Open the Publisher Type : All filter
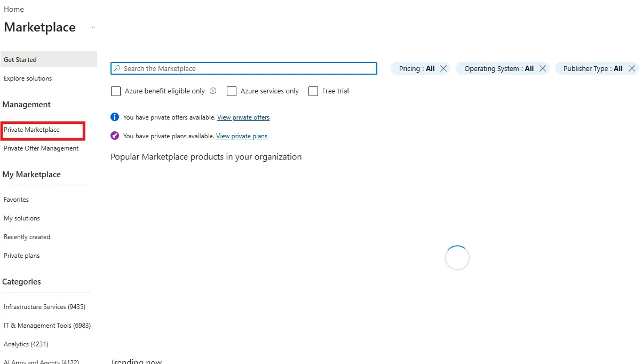642x364 pixels. (x=593, y=68)
